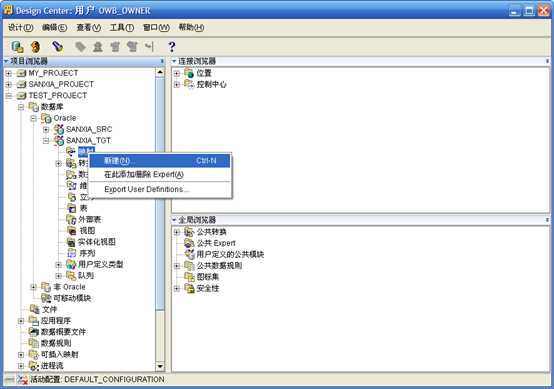Click the 立方 cubes node icon

coord(72,197)
